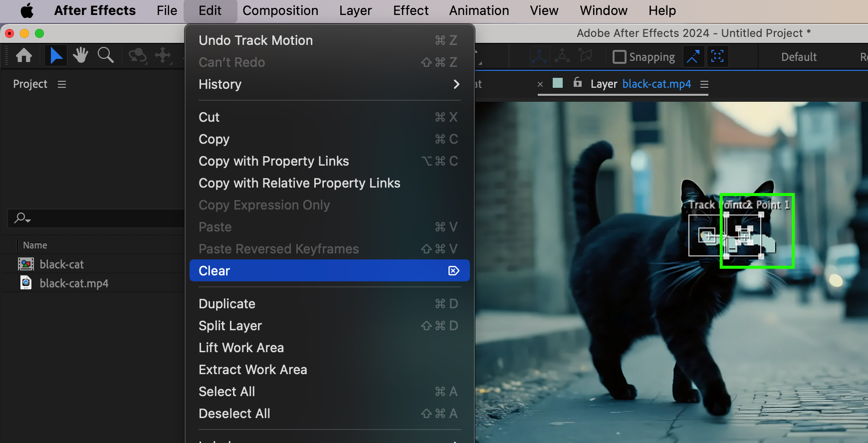Choose Split Layer
The image size is (868, 443).
pos(330,326)
